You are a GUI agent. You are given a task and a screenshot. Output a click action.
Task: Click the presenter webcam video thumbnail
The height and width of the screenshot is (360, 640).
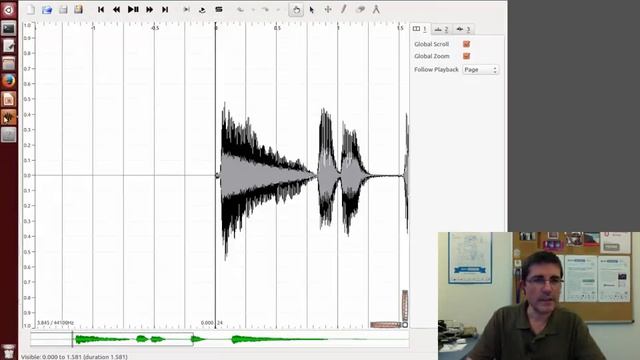[x=539, y=296]
